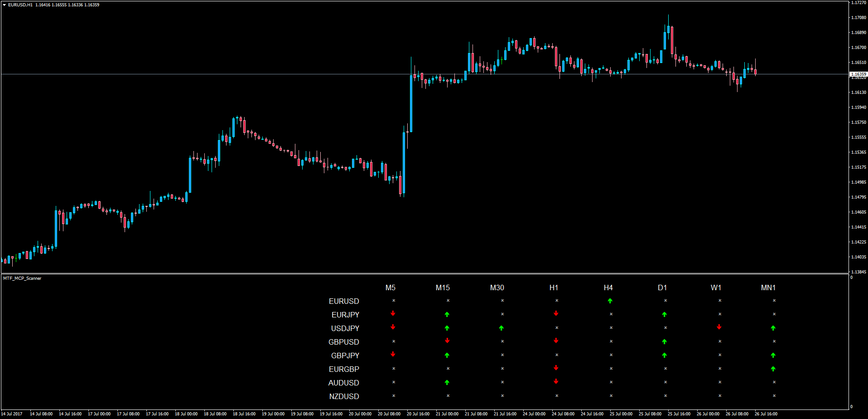Click the NZDUSD symbol label in scanner
This screenshot has height=419, width=868.
(344, 396)
